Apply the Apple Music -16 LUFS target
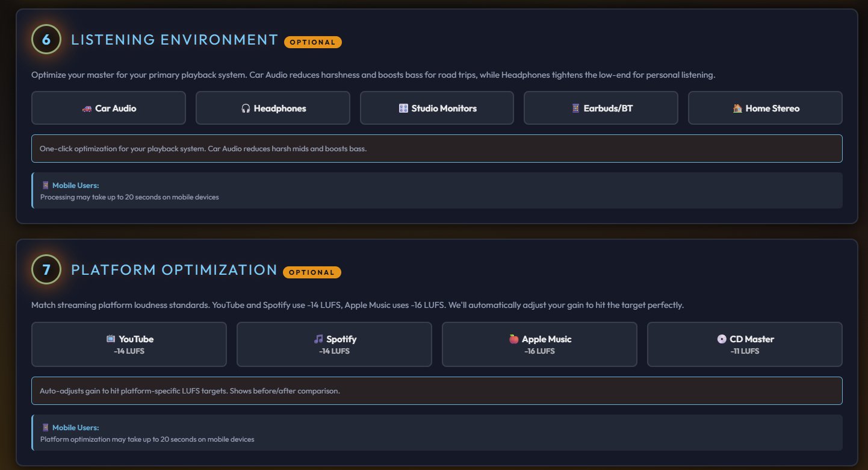The width and height of the screenshot is (868, 470). 539,344
